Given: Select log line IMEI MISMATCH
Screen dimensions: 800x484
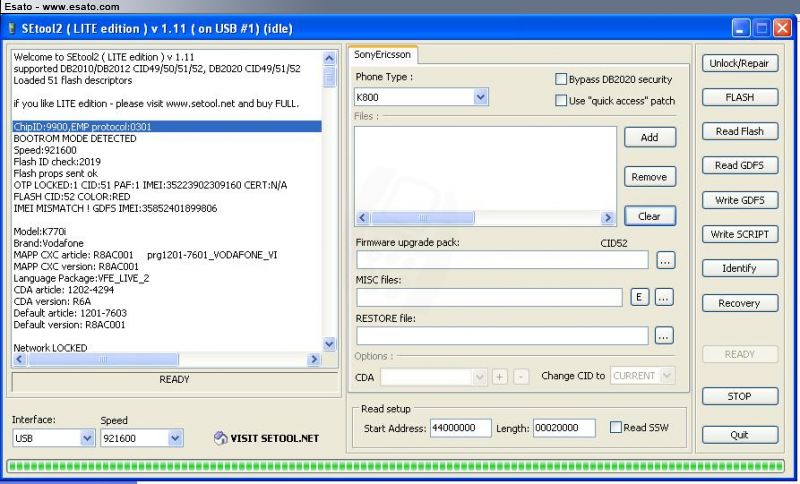Looking at the screenshot, I should click(115, 208).
